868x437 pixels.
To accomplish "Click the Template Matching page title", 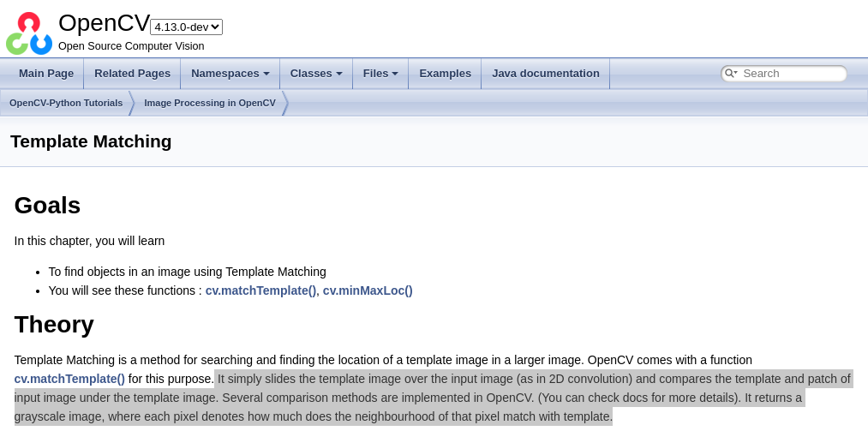I will click(x=91, y=141).
